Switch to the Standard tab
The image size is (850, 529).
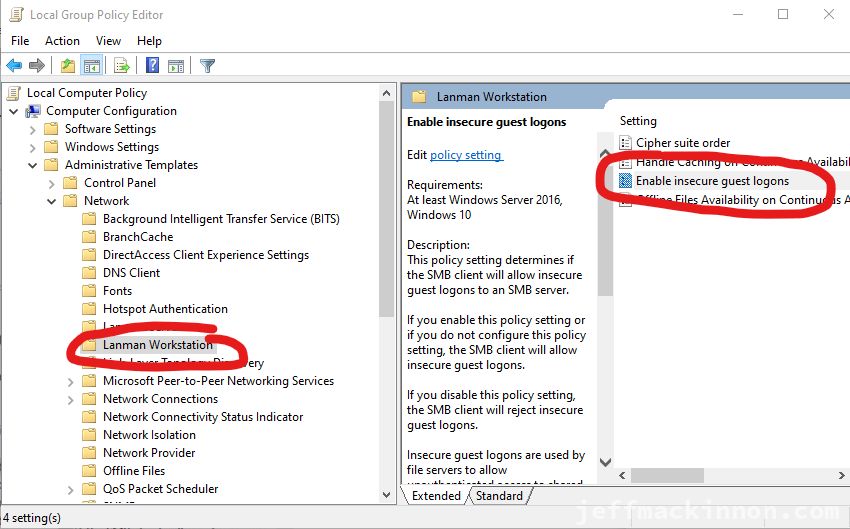[x=499, y=496]
